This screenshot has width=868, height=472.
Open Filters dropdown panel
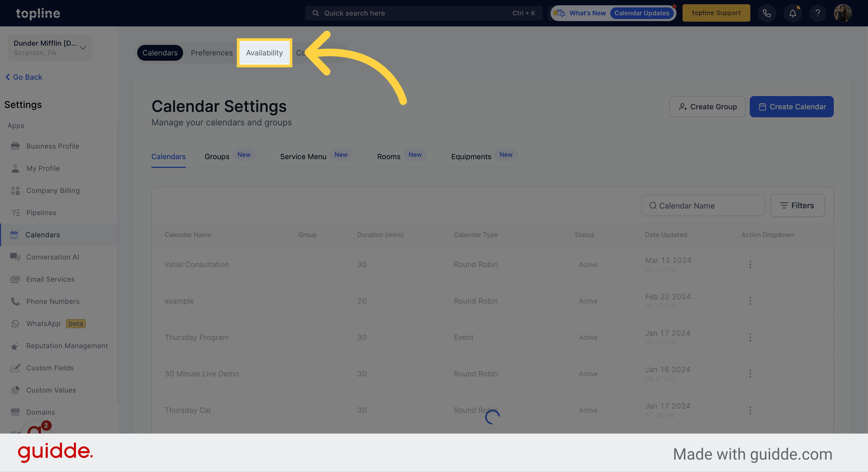point(798,205)
